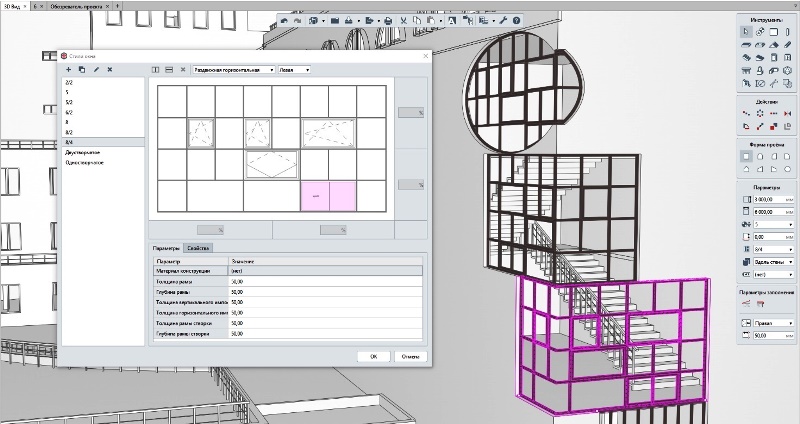Click the mirror action icon in Actions panel
This screenshot has width=800, height=424.
788,113
